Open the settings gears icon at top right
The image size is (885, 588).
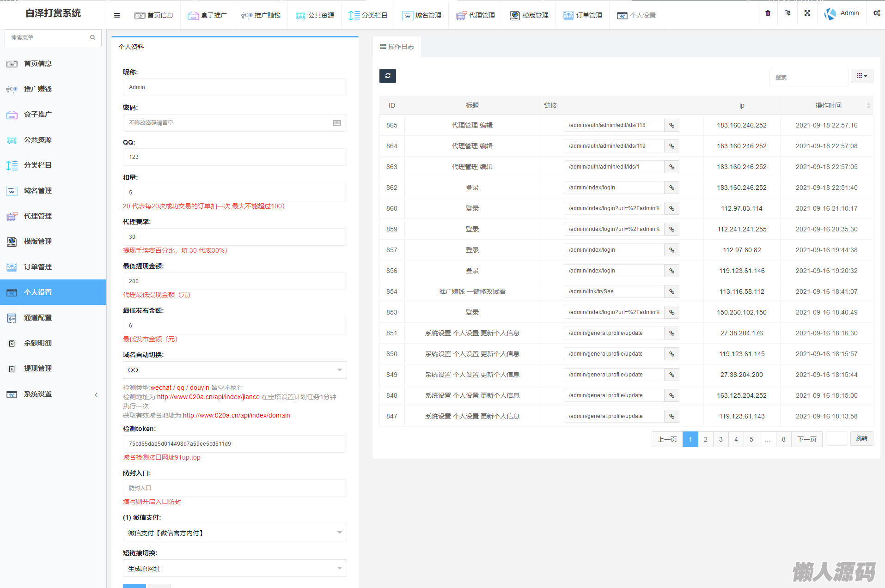click(x=876, y=13)
